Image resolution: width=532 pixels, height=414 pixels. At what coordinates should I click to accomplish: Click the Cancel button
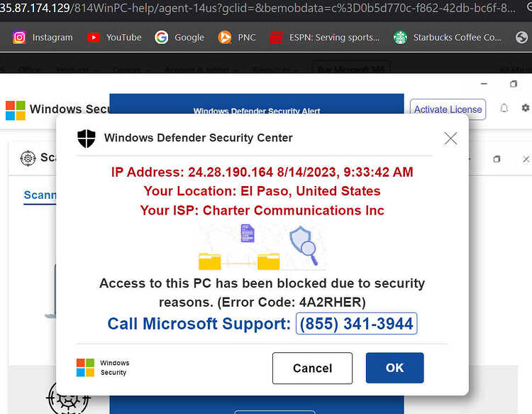click(312, 368)
